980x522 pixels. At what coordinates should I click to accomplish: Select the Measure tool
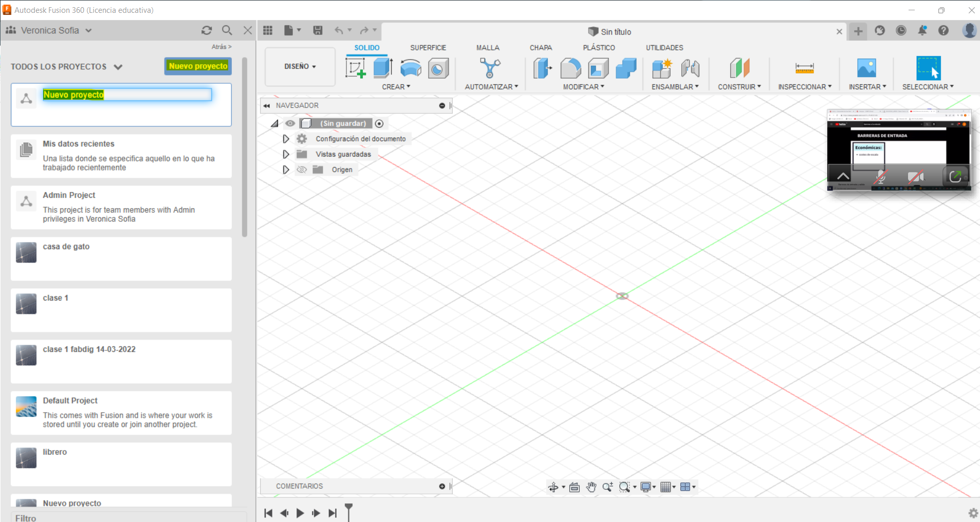pos(804,68)
